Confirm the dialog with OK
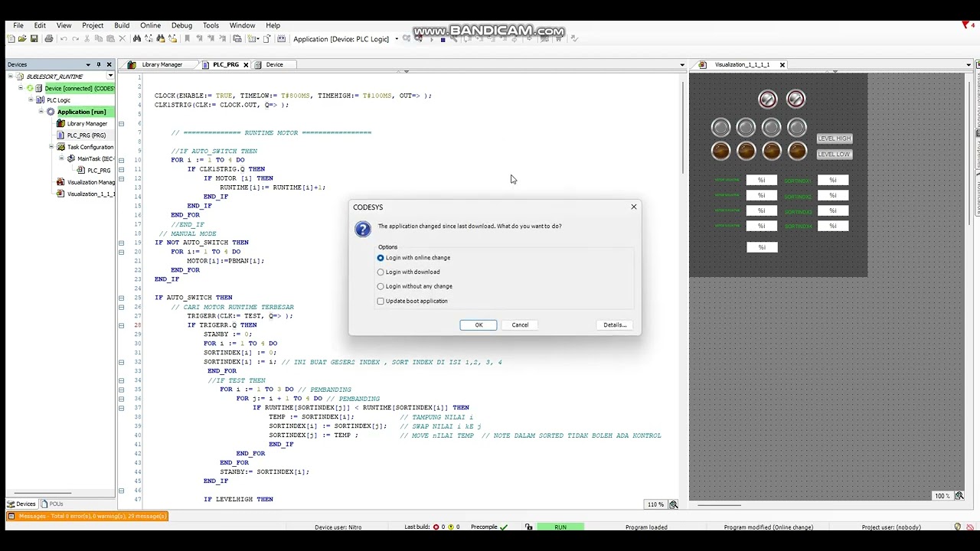The image size is (980, 551). pyautogui.click(x=479, y=325)
